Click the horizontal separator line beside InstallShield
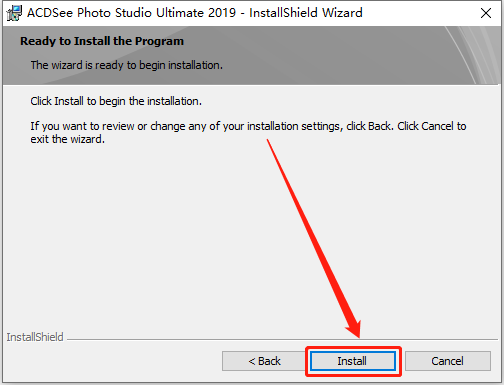Image resolution: width=504 pixels, height=385 pixels. (282, 340)
